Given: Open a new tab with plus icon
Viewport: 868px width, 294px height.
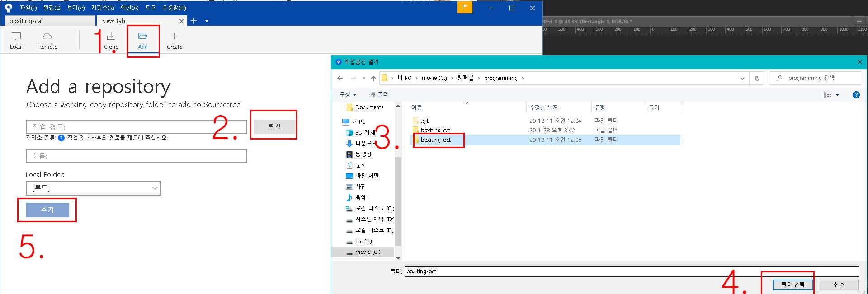Looking at the screenshot, I should click(x=193, y=21).
